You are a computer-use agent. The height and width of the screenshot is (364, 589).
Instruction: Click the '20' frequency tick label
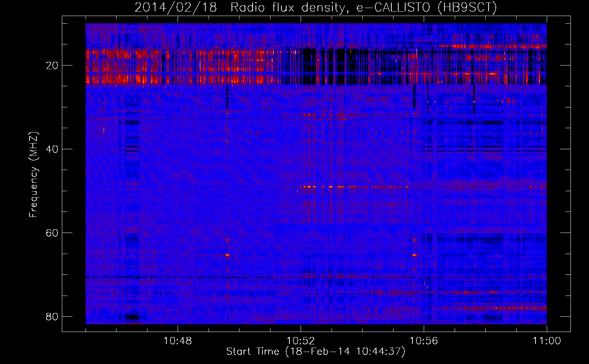(52, 66)
